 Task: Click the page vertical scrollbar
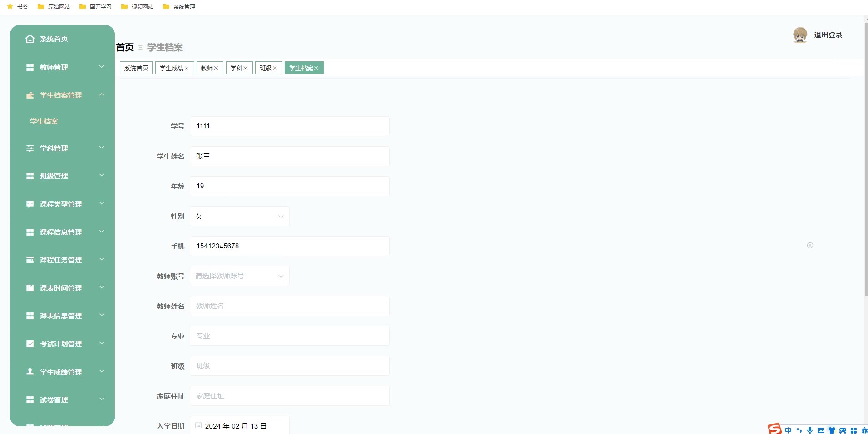pos(866,159)
